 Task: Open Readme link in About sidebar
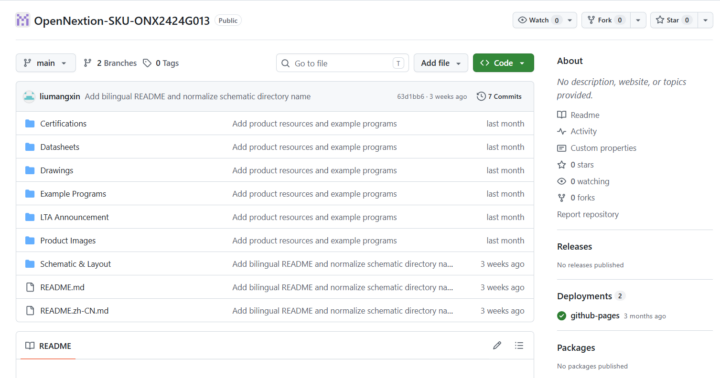(x=585, y=115)
